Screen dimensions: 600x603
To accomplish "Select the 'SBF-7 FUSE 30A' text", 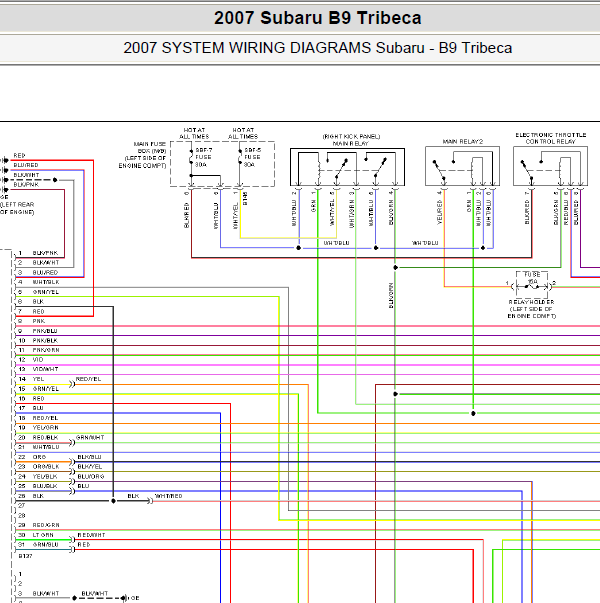I will tap(203, 157).
